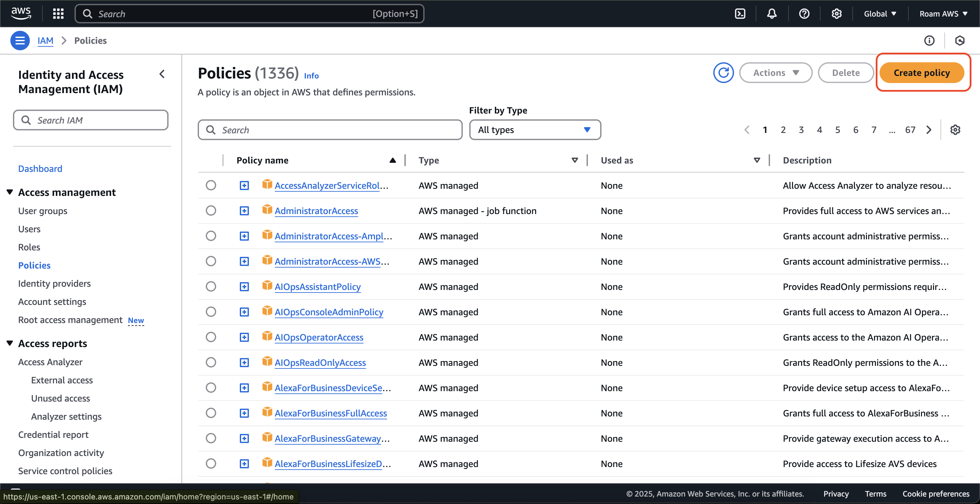This screenshot has width=980, height=504.
Task: Open the Used as column filter arrow
Action: click(x=757, y=160)
